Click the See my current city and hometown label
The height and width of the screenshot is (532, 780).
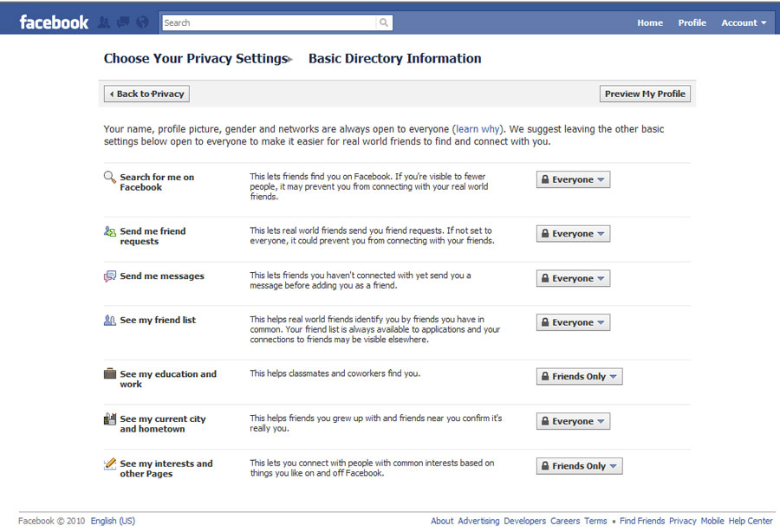tap(163, 424)
